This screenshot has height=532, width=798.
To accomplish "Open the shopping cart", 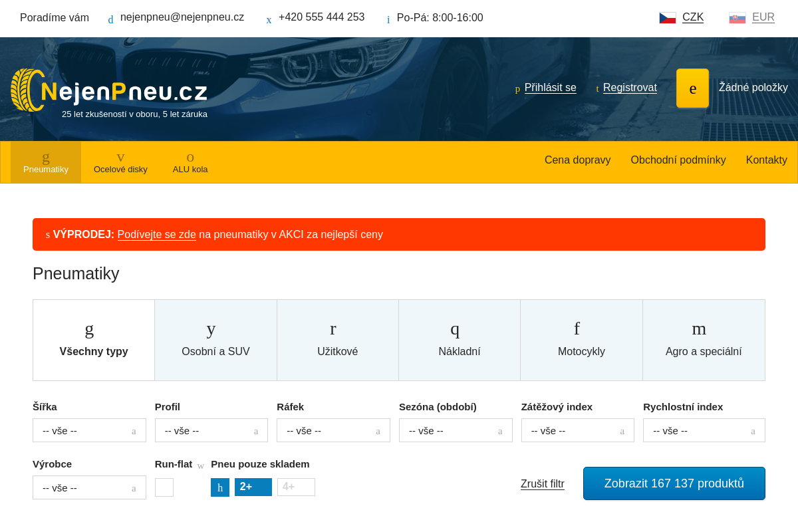I will pos(692,88).
